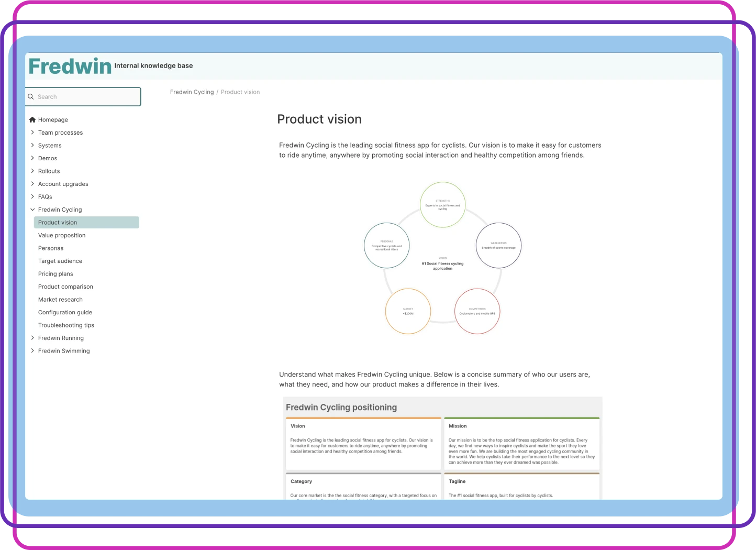Collapse the Fredwin Cycling section
Screen dimensions: 756x550
[x=32, y=210]
